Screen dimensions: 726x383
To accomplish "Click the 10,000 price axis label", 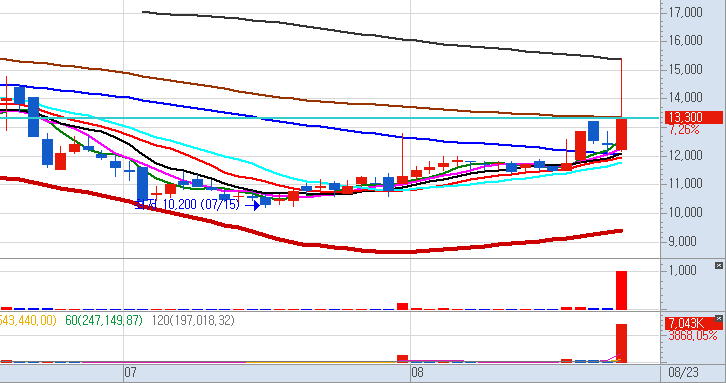I will click(x=685, y=213).
